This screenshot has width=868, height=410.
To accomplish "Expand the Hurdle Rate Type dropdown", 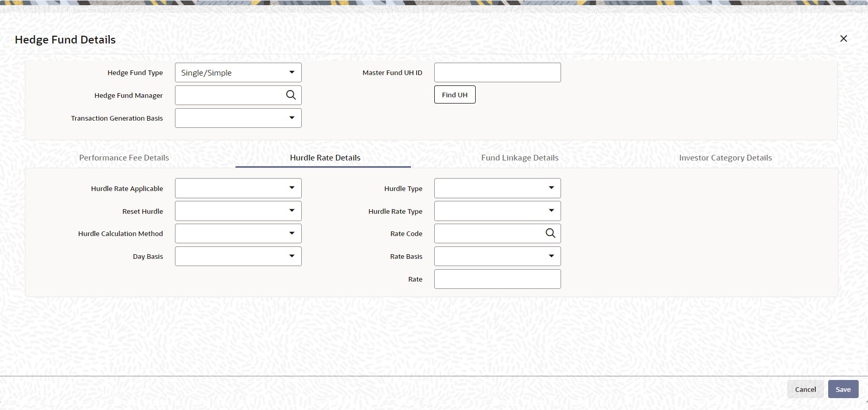I will click(x=497, y=211).
